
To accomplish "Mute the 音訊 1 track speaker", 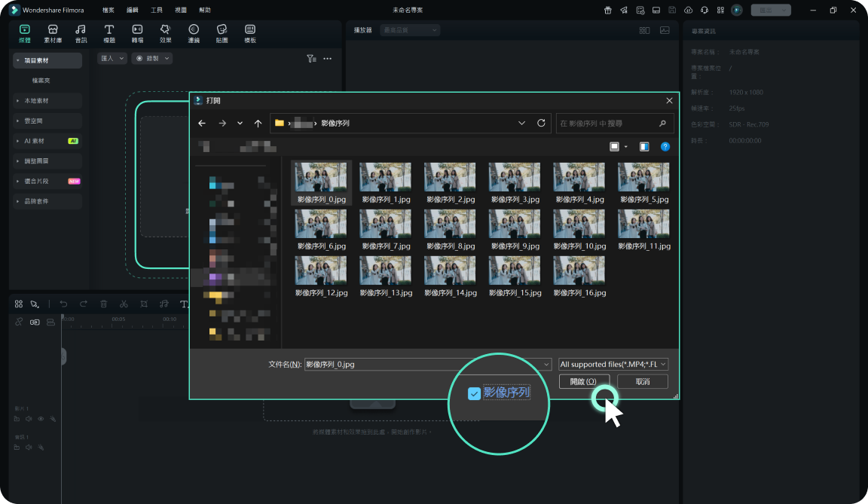I will click(29, 447).
